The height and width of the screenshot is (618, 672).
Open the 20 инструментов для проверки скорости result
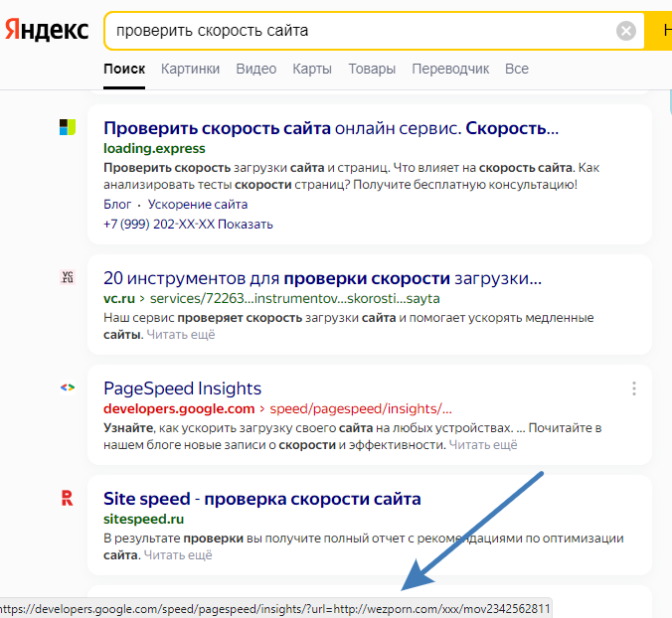pos(322,278)
